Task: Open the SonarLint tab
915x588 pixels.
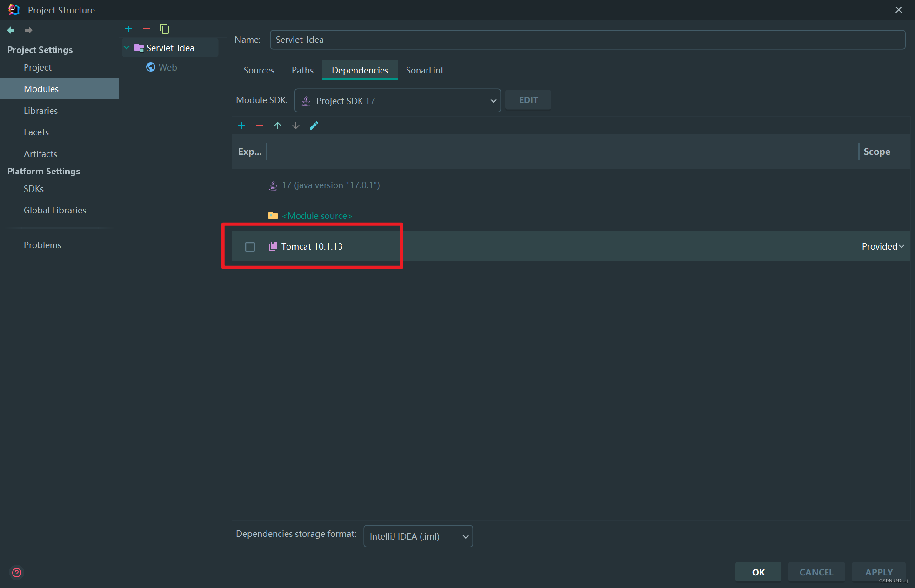Action: point(425,70)
